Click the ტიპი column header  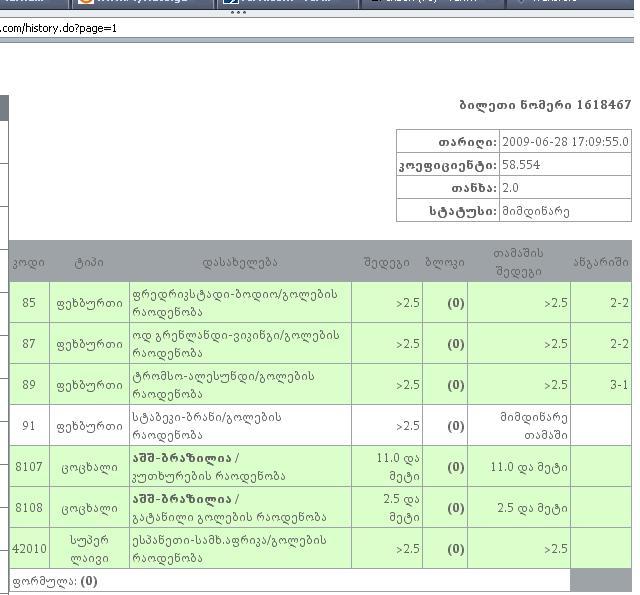[89, 262]
